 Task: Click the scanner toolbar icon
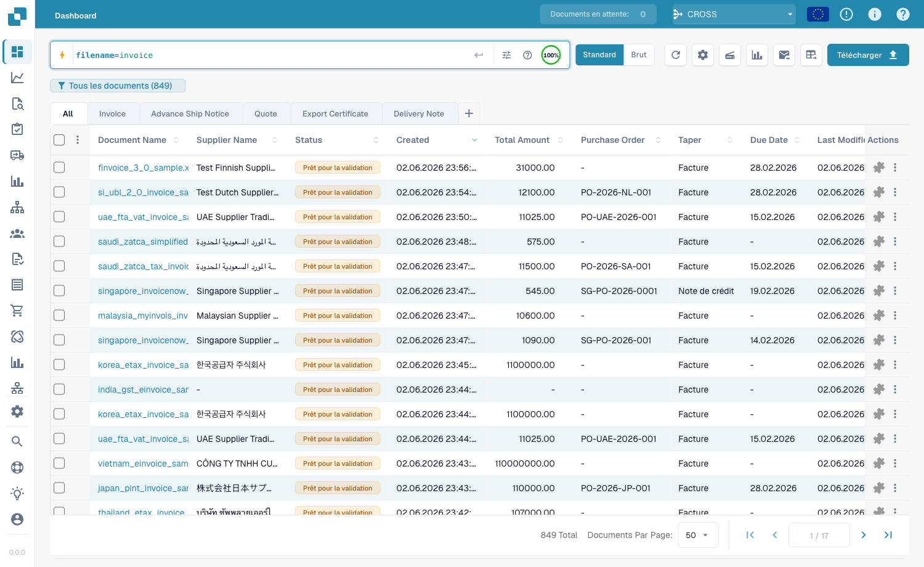(x=730, y=55)
